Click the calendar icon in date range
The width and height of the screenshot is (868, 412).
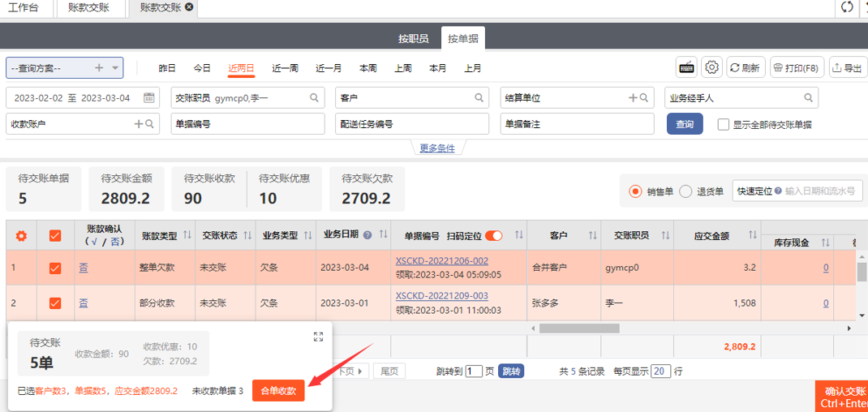click(149, 98)
